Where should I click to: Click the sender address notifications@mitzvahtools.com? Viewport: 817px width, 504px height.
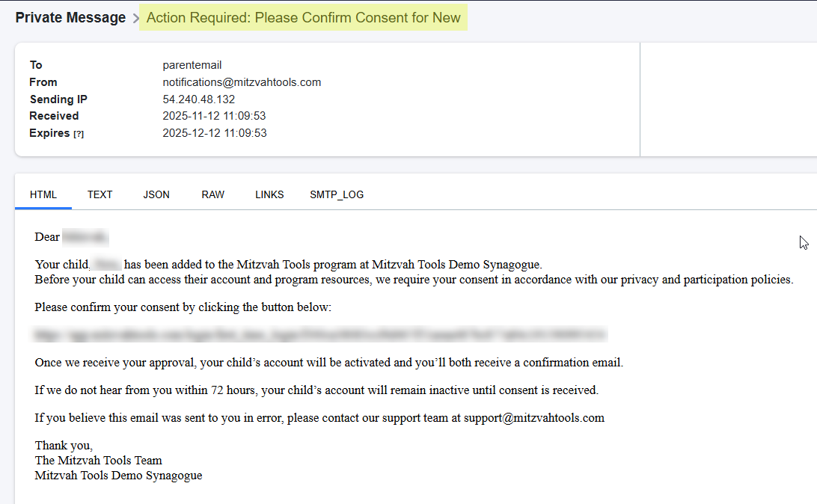pos(242,82)
